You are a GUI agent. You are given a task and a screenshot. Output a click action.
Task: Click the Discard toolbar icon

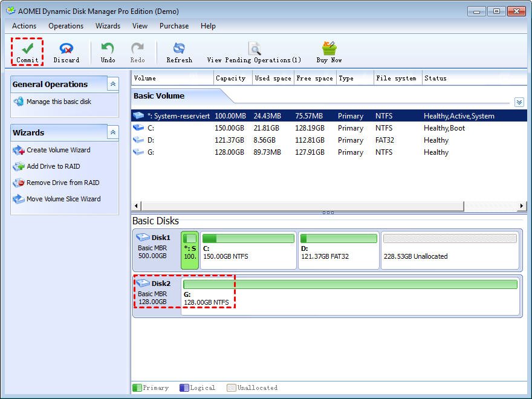tap(66, 48)
